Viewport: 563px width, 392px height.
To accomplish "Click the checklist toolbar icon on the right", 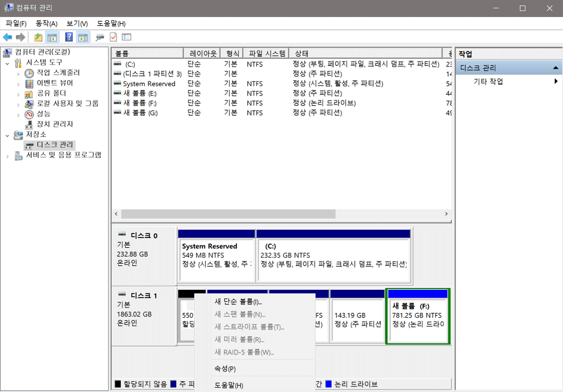I will coord(126,36).
